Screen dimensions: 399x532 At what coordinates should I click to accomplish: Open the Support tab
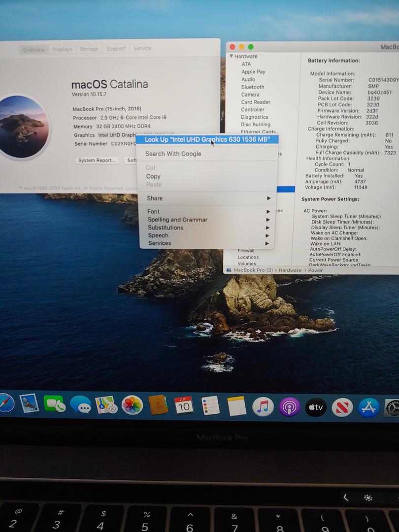[116, 48]
